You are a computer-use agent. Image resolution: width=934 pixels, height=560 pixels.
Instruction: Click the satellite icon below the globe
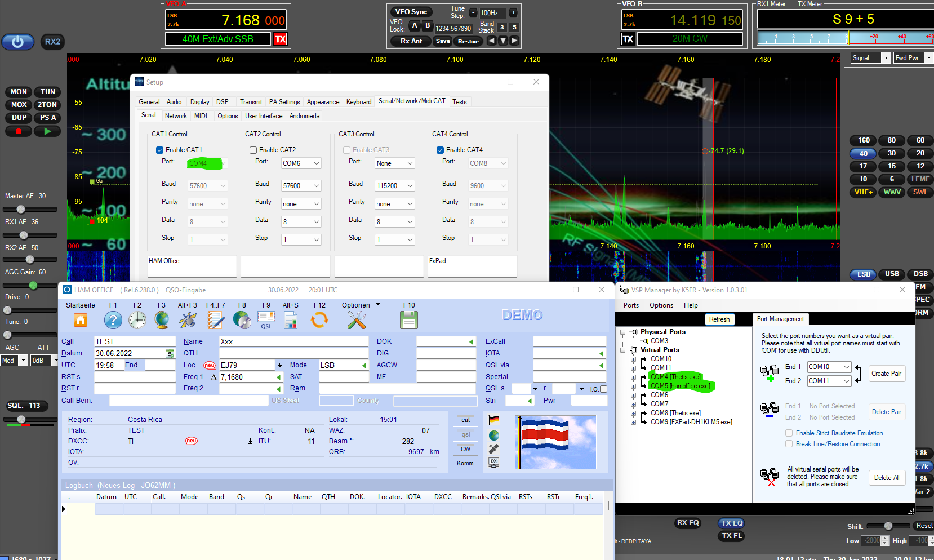click(494, 449)
